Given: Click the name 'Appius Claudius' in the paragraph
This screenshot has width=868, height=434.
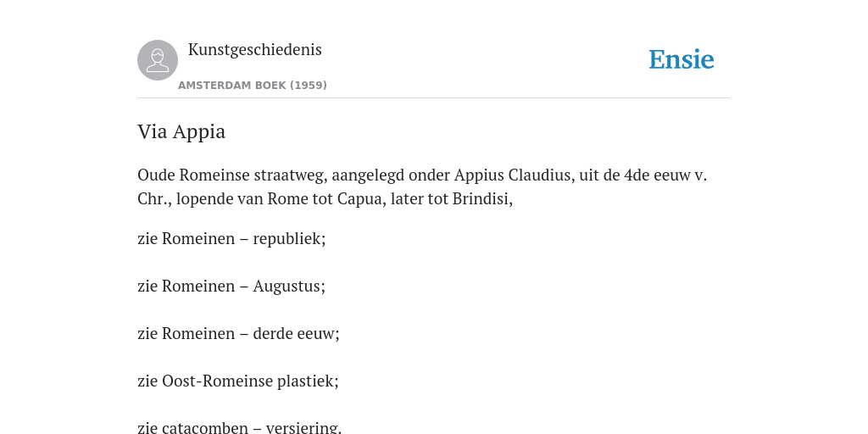Looking at the screenshot, I should click(x=513, y=175).
